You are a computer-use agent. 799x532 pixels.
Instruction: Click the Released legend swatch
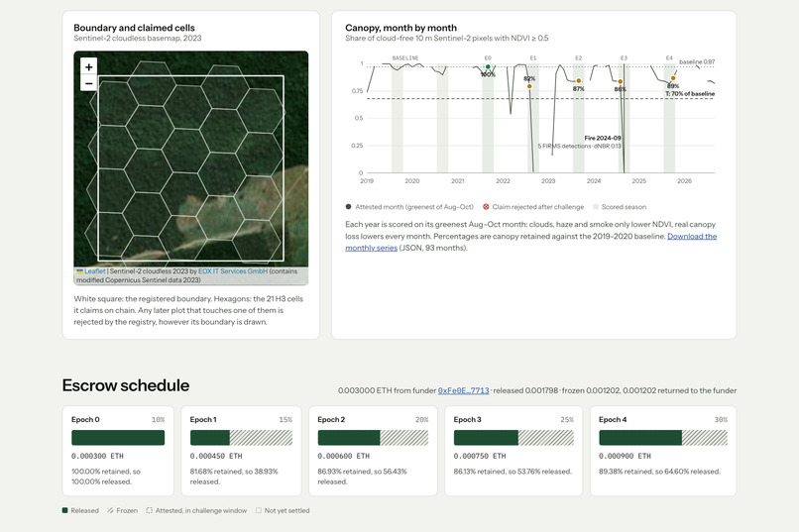64,510
